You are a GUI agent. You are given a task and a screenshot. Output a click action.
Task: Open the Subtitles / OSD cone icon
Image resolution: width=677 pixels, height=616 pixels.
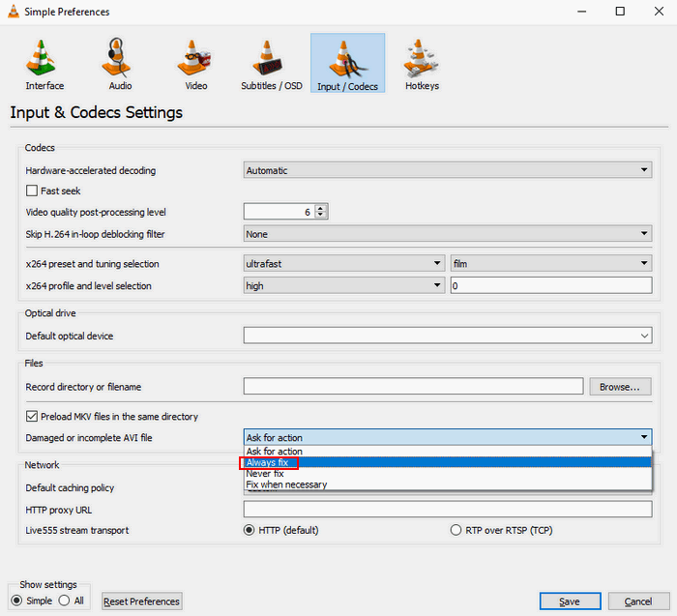tap(268, 58)
